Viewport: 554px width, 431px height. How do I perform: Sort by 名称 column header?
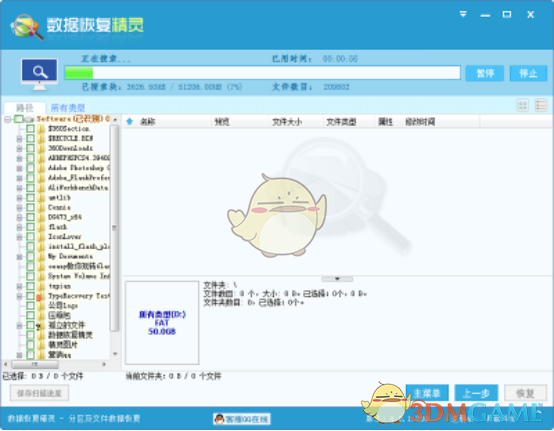tap(148, 122)
